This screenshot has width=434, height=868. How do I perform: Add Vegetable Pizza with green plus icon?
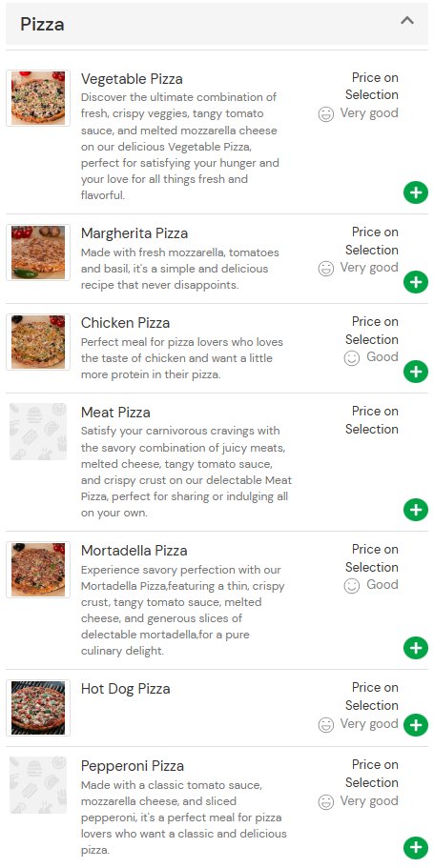click(x=416, y=192)
